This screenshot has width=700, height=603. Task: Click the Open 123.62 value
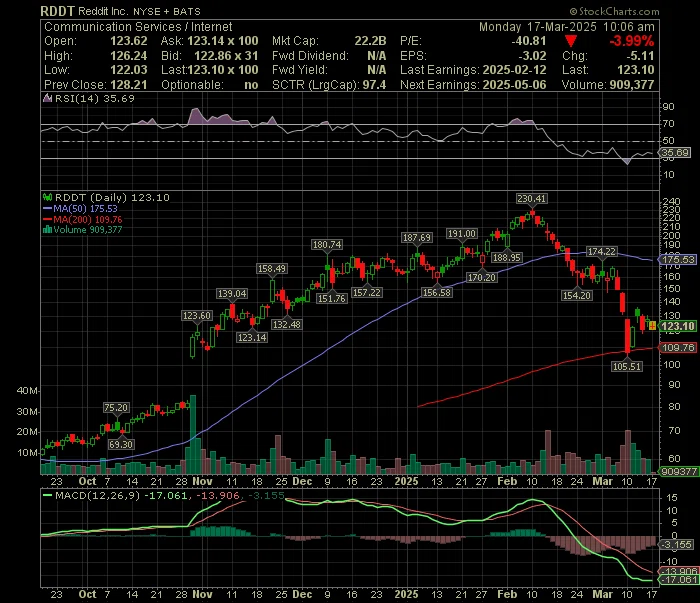pyautogui.click(x=129, y=41)
